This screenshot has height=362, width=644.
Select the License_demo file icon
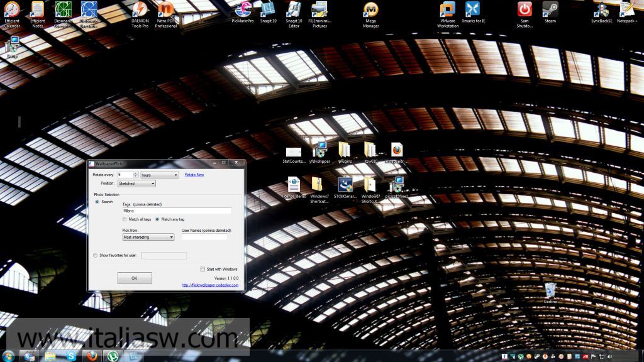click(294, 187)
